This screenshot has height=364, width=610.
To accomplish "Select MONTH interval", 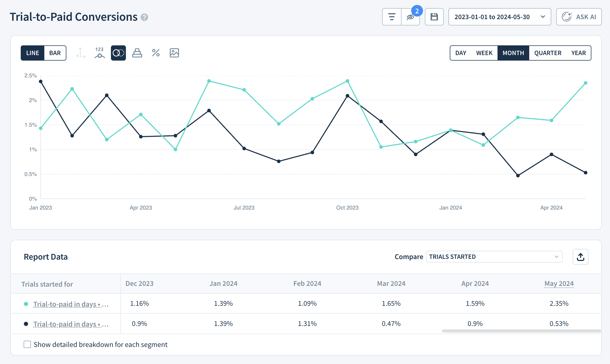I will pos(513,53).
